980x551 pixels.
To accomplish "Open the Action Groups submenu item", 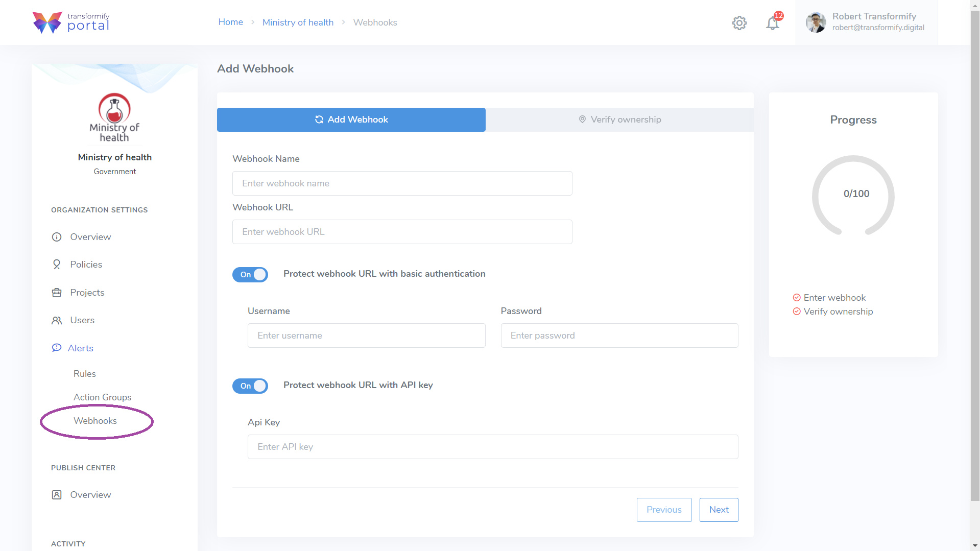I will coord(102,397).
